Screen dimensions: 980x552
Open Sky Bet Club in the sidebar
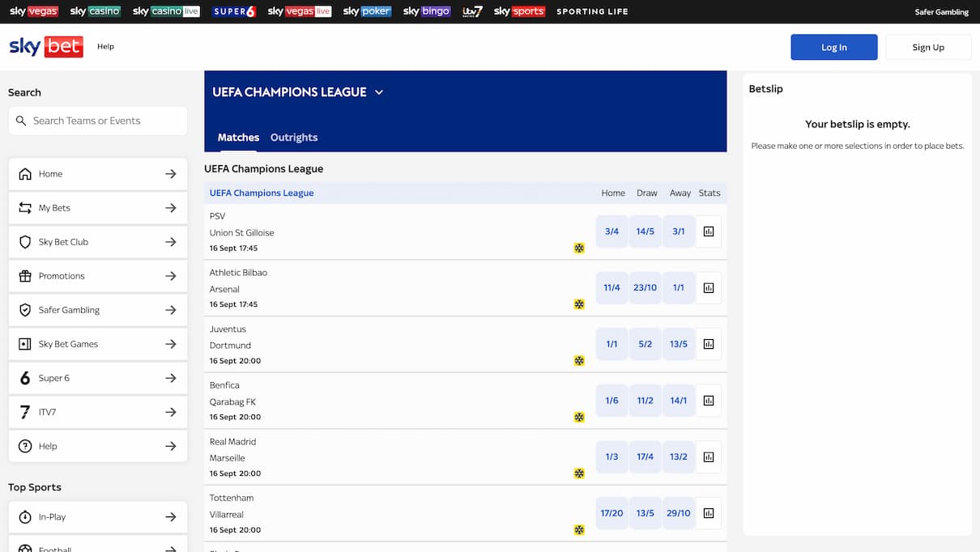[x=98, y=242]
